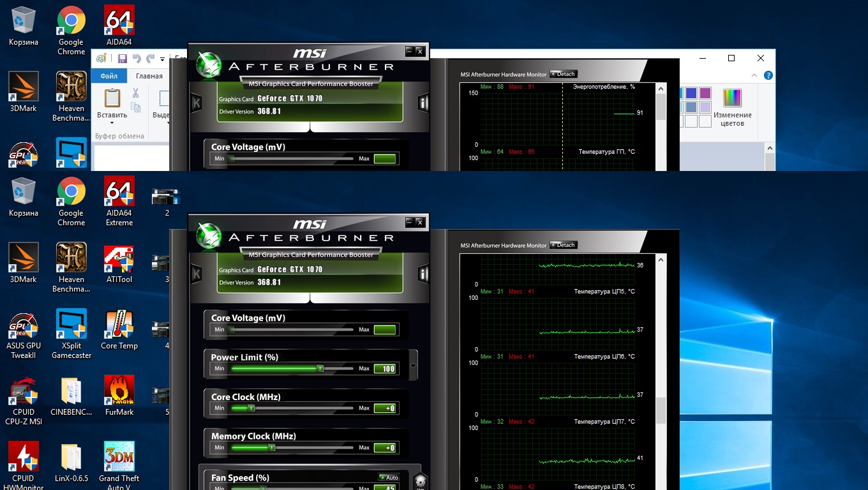This screenshot has height=490, width=868.
Task: Open Customize Quick Access Toolbar dropdown in Paint
Action: pyautogui.click(x=162, y=59)
